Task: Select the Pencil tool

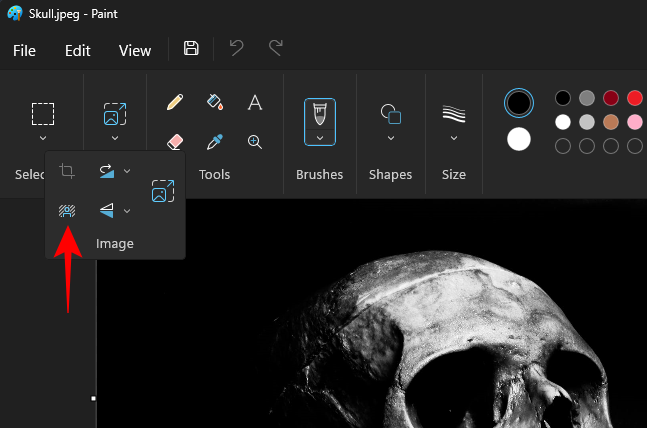Action: pos(175,102)
